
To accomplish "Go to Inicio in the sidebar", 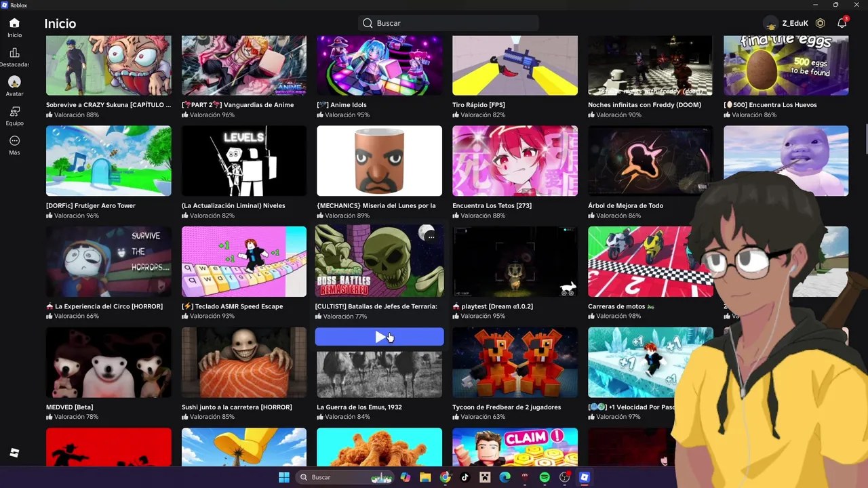I will tap(14, 28).
